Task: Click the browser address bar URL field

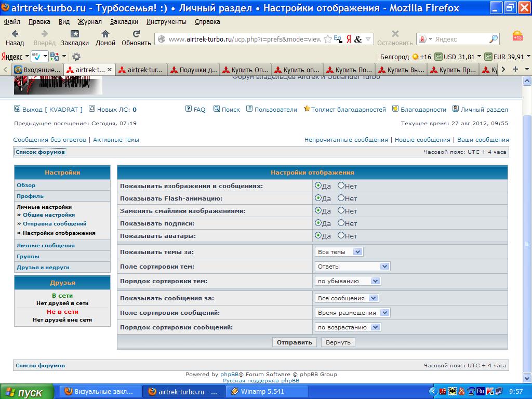Action: 244,39
